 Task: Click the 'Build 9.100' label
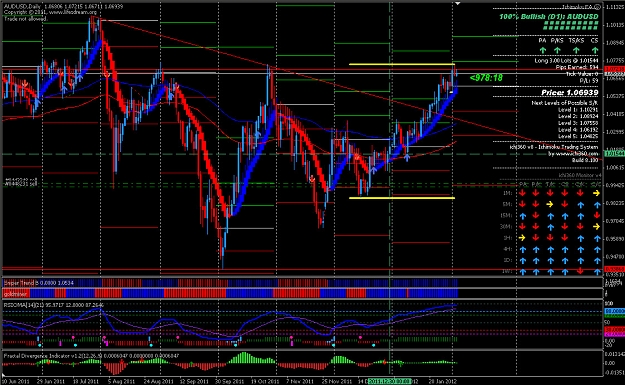(585, 160)
